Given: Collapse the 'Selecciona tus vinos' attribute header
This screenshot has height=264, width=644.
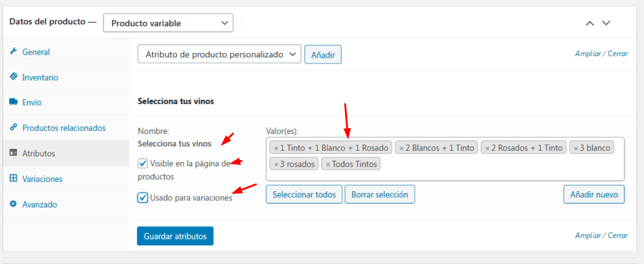Looking at the screenshot, I should pos(383,101).
